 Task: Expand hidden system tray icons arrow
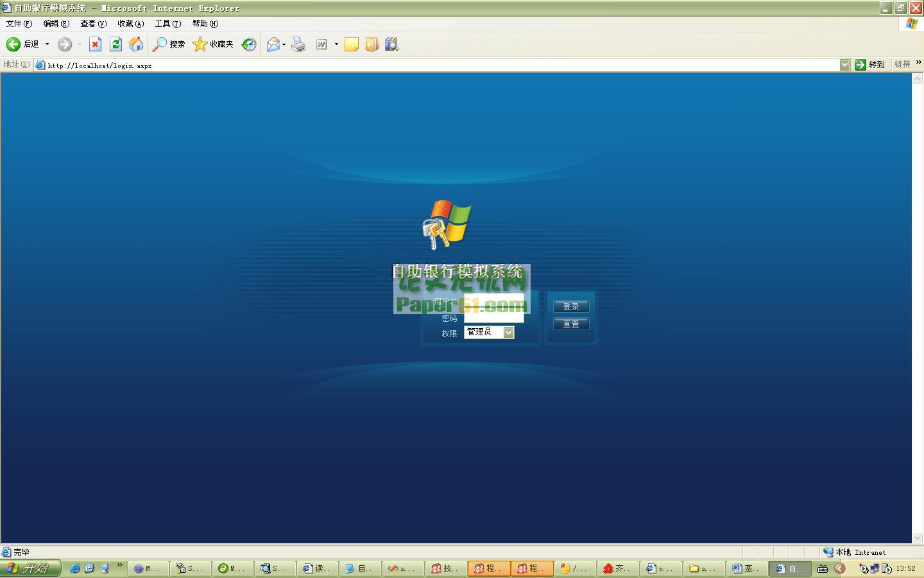(x=840, y=568)
